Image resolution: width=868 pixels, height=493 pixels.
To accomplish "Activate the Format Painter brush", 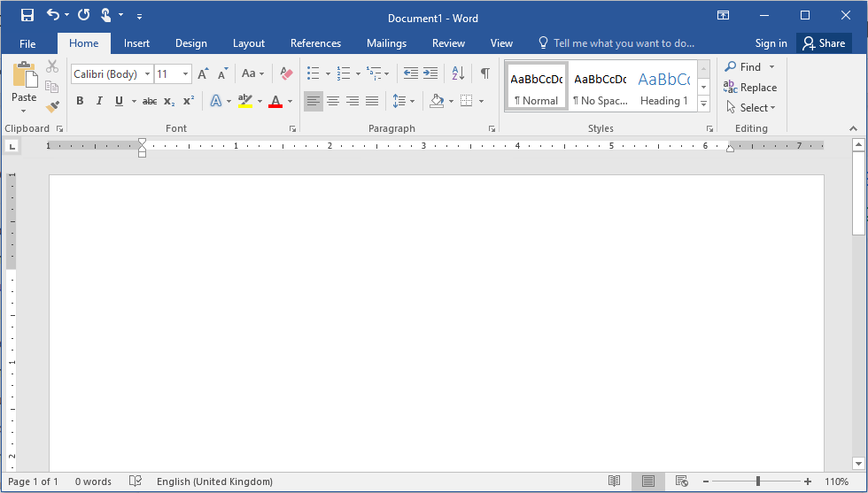I will point(52,106).
